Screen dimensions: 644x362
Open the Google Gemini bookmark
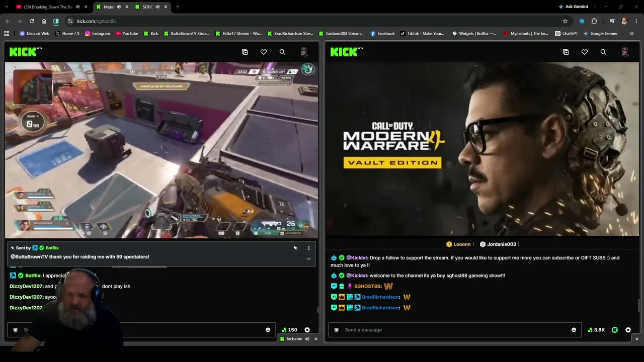click(x=600, y=34)
